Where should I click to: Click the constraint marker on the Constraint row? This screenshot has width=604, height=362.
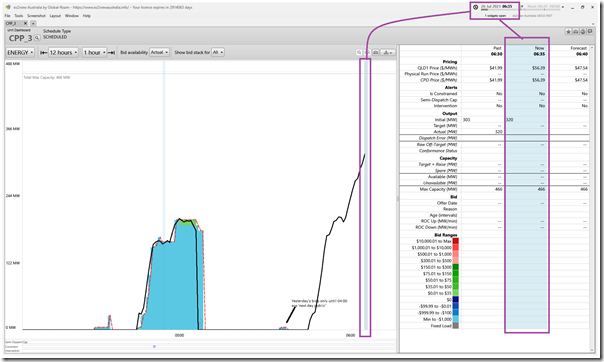coord(154,347)
